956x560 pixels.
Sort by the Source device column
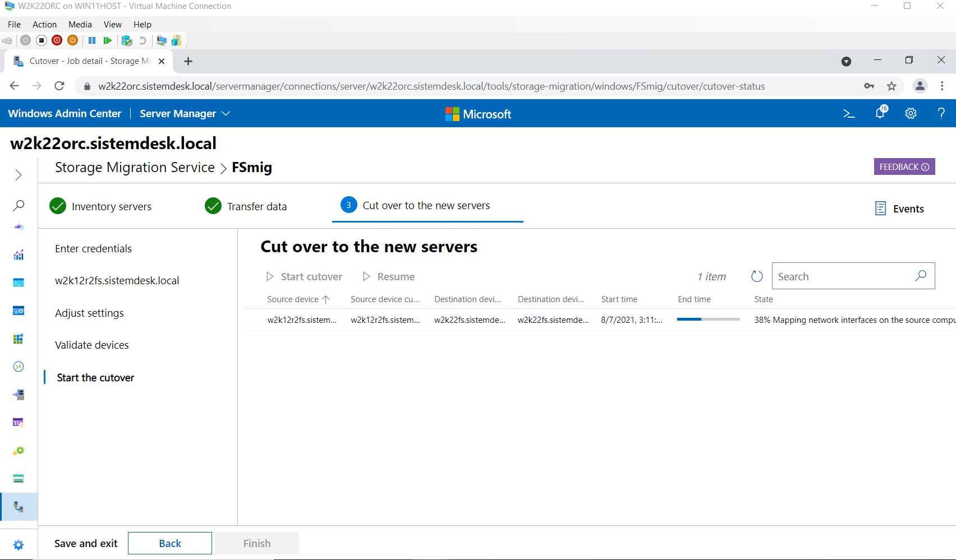coord(298,299)
